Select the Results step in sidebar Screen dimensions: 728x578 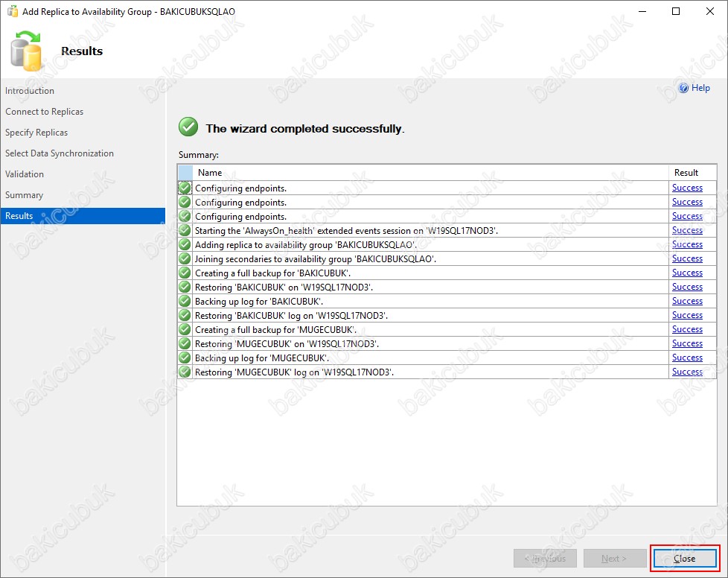(x=83, y=215)
